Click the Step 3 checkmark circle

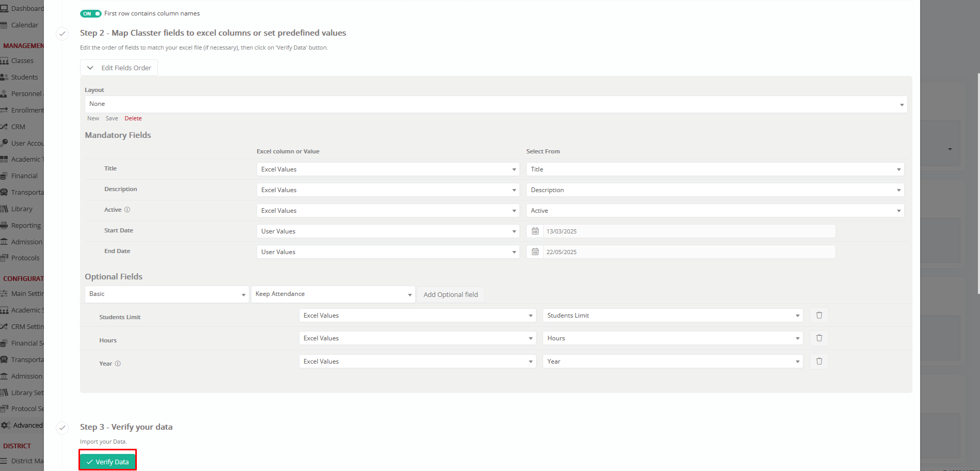(x=62, y=428)
